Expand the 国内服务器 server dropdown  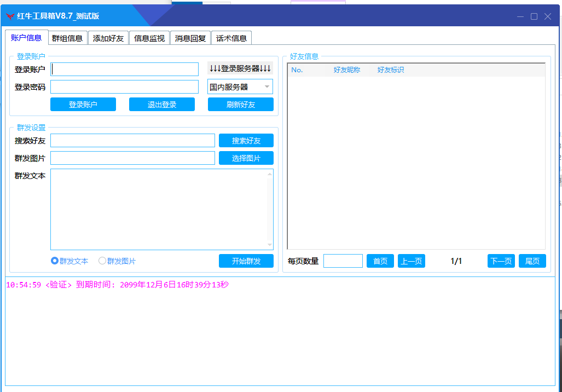(x=240, y=87)
